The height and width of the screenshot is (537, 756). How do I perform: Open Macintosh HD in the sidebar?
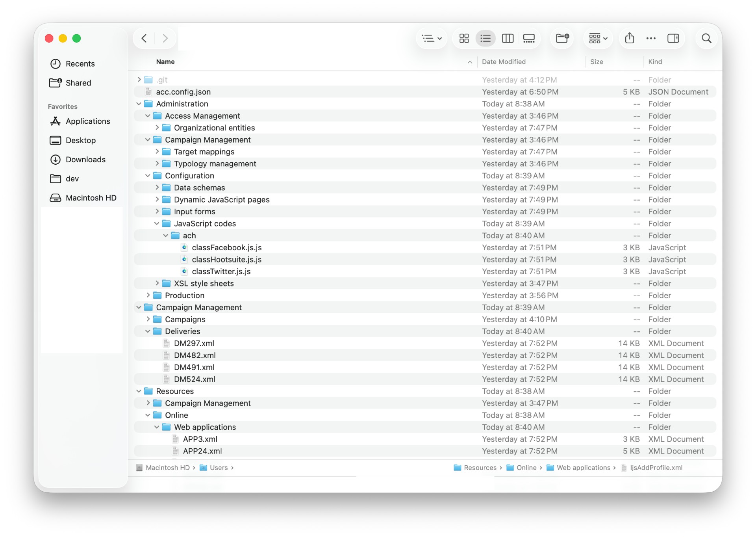[91, 198]
